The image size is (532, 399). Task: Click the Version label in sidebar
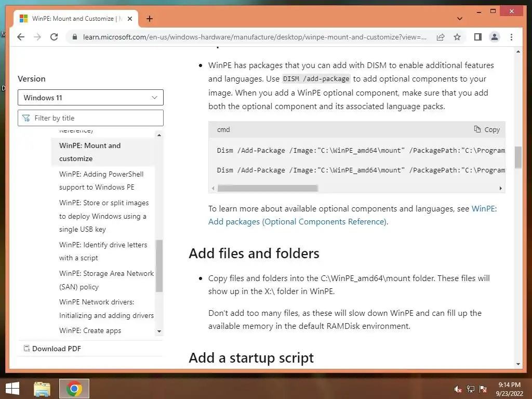click(x=32, y=79)
